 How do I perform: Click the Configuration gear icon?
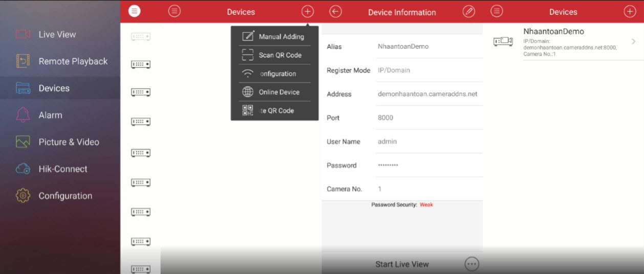click(23, 196)
